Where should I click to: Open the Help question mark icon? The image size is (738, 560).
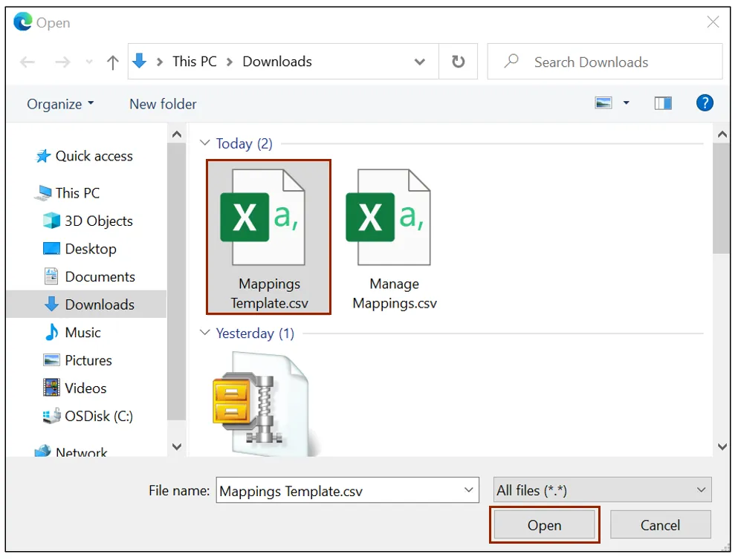tap(705, 103)
